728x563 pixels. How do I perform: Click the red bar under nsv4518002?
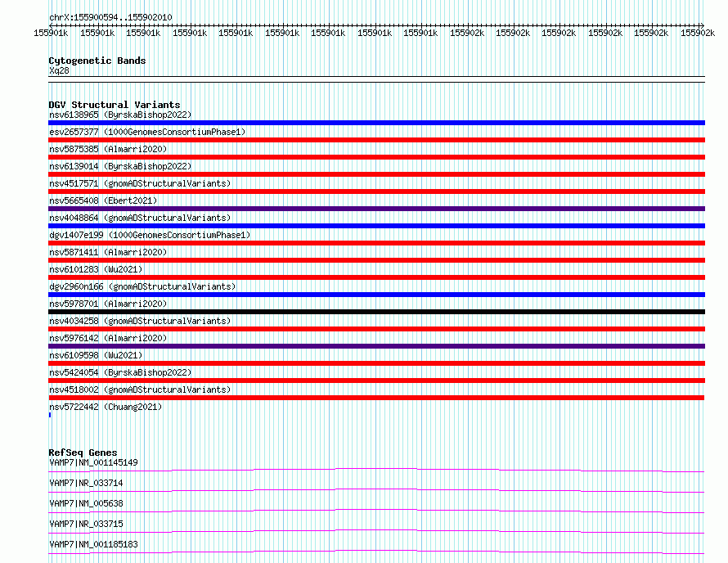376,398
